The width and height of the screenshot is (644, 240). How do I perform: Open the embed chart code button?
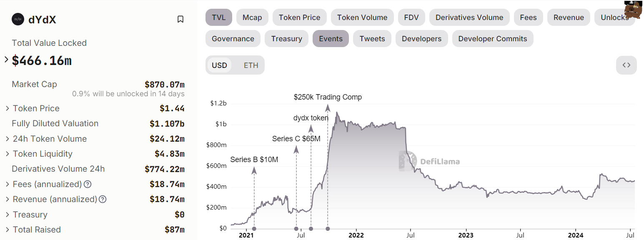click(626, 65)
